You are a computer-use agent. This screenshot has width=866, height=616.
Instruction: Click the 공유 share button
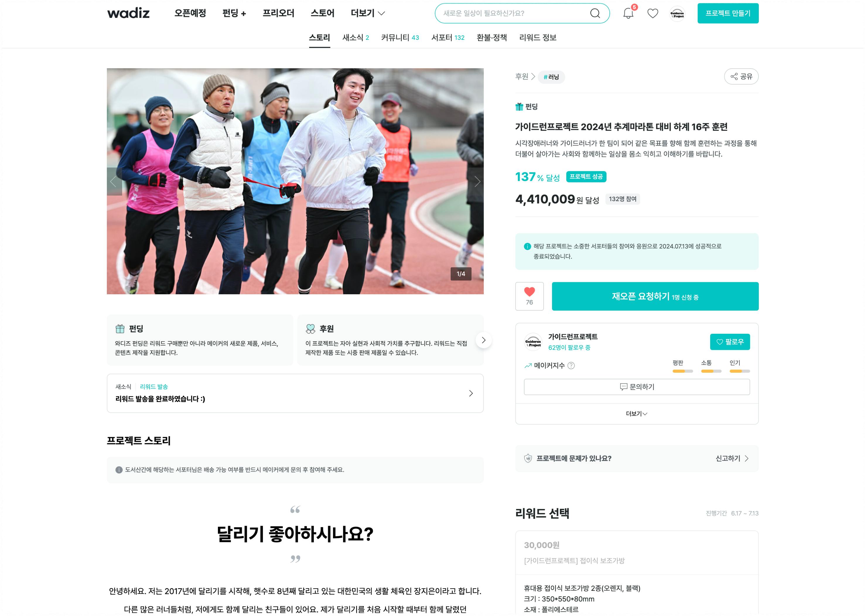741,77
